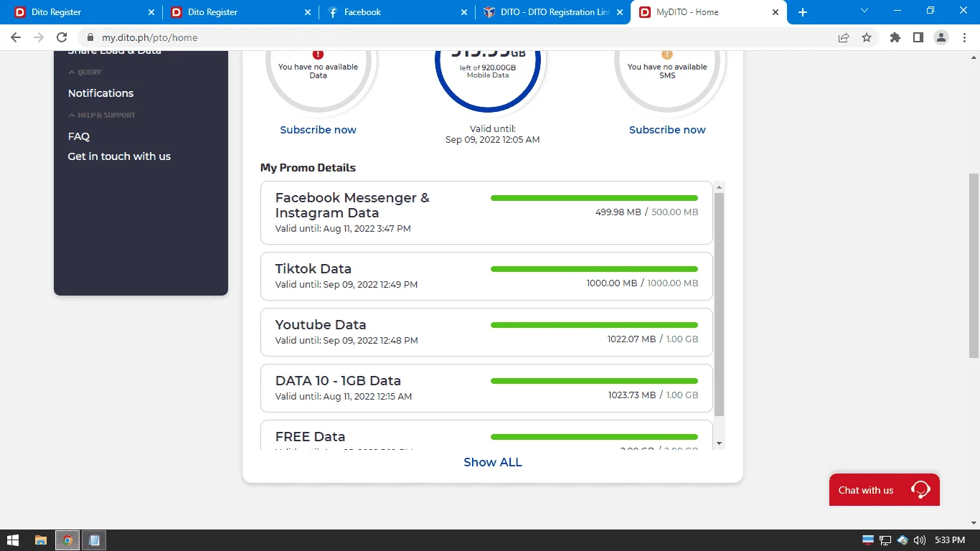This screenshot has width=980, height=551.
Task: Close the second Dito Register tab
Action: pos(307,12)
